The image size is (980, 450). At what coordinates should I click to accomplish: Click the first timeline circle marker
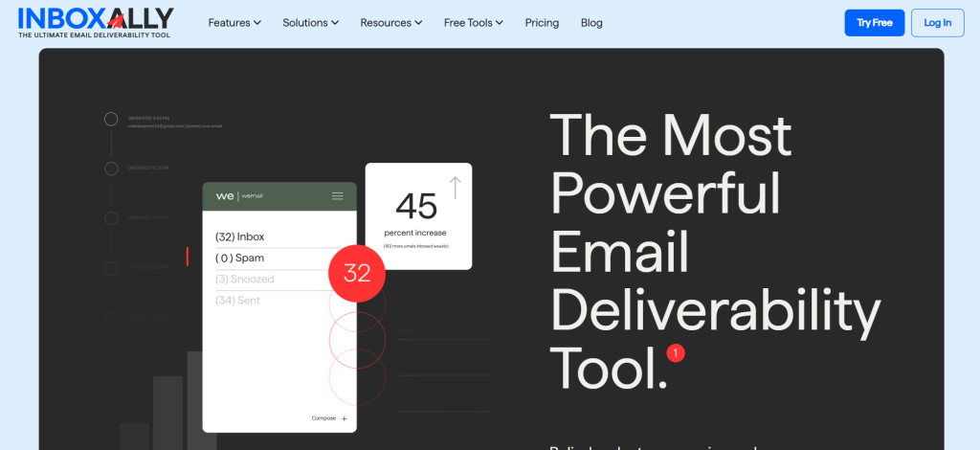click(x=111, y=119)
